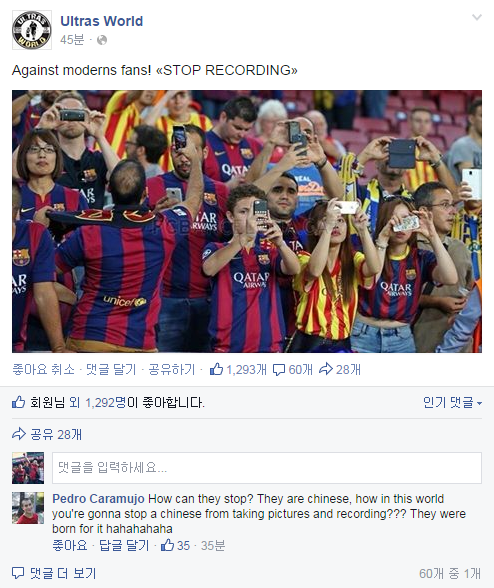The width and height of the screenshot is (494, 588).
Task: Click the comment's thumbs-up 35 count
Action: pyautogui.click(x=175, y=545)
